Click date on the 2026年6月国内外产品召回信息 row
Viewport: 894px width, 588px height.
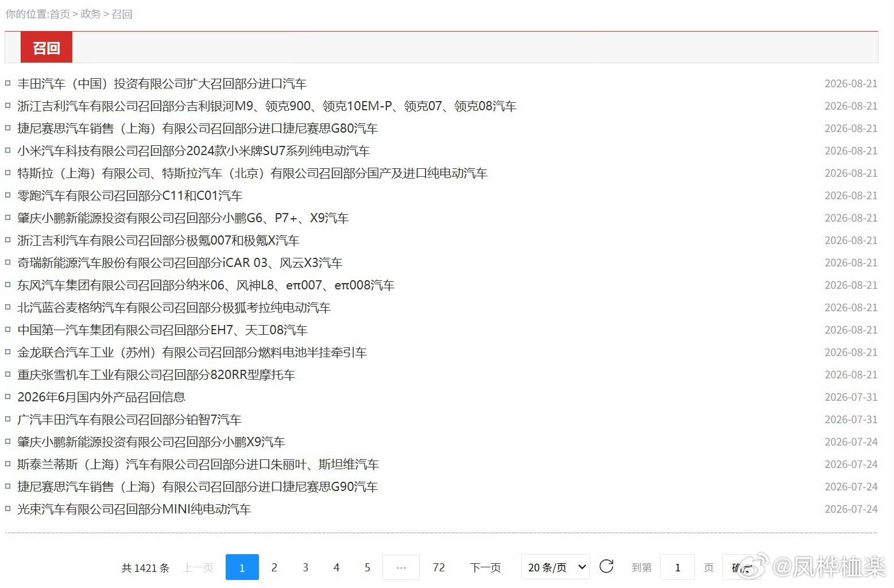tap(851, 397)
